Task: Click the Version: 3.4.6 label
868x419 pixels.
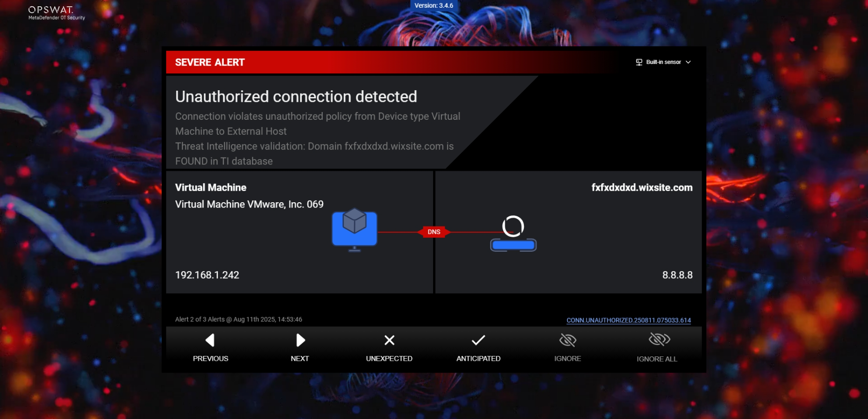Action: click(x=434, y=5)
